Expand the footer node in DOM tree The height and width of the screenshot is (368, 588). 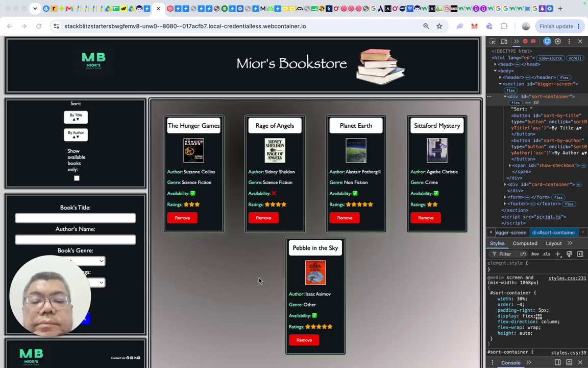pyautogui.click(x=505, y=203)
